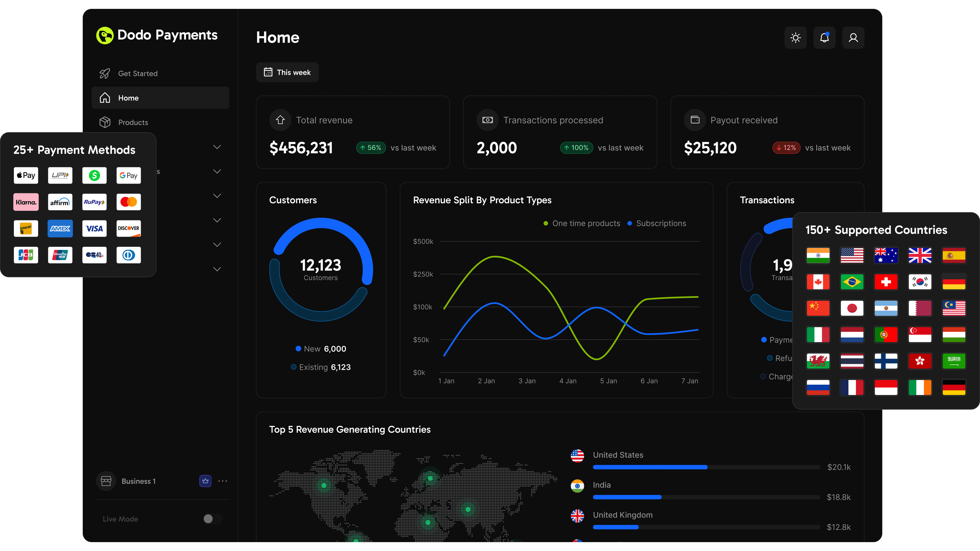This screenshot has height=551, width=980.
Task: Click the Business 1 storefront icon
Action: tap(106, 481)
